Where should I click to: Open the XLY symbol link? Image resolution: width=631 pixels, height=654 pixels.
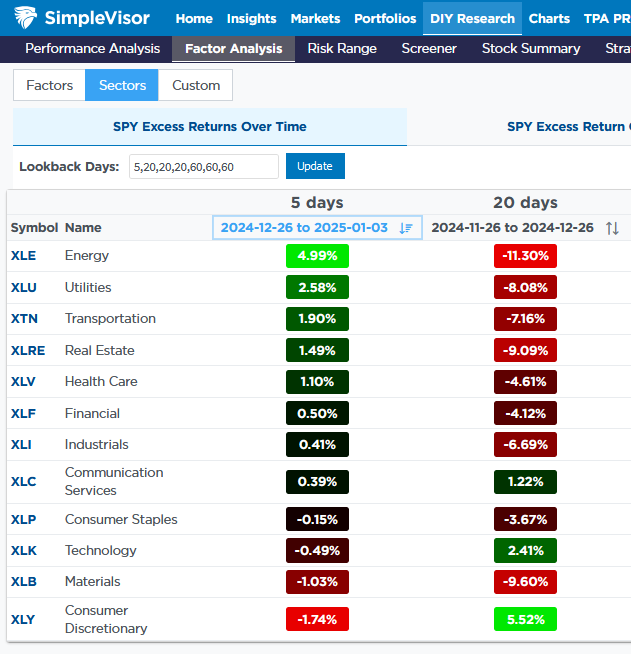point(23,619)
